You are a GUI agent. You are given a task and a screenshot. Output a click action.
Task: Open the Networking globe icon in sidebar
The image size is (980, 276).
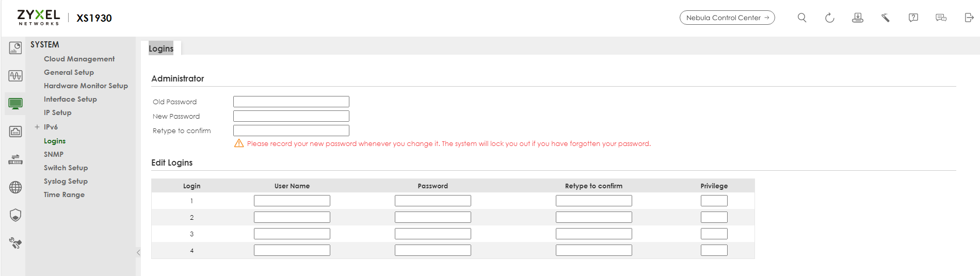pyautogui.click(x=15, y=187)
